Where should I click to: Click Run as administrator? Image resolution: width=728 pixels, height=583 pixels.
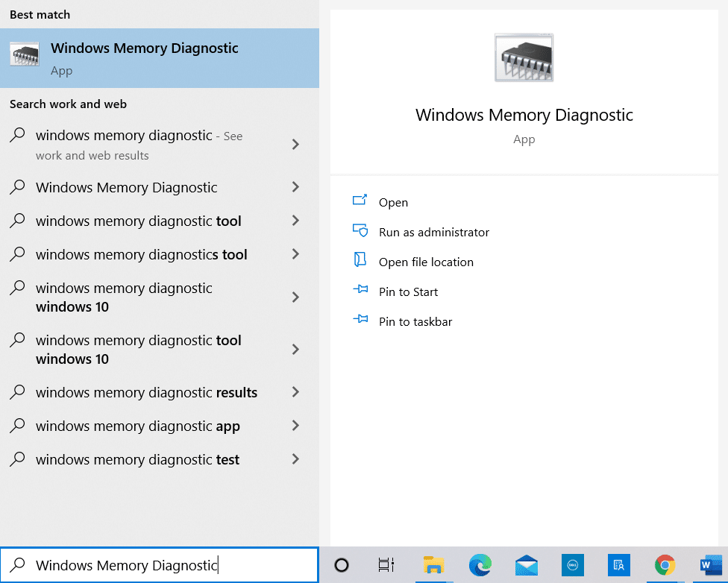click(x=433, y=231)
